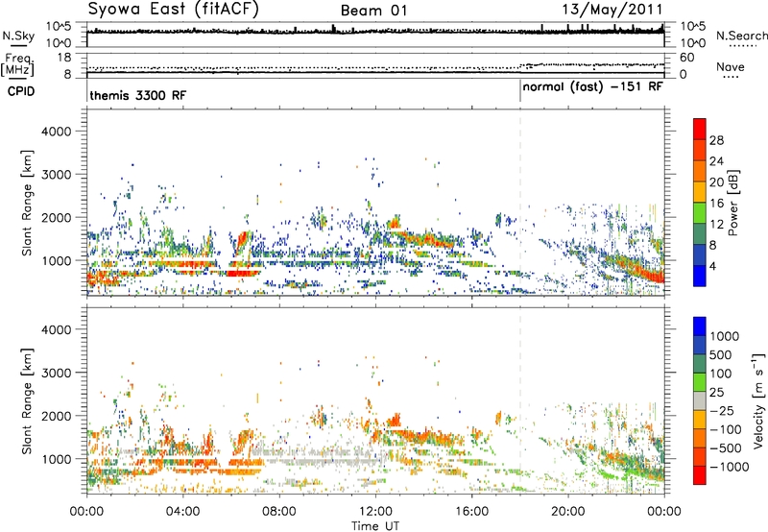This screenshot has width=768, height=532.
Task: Click the 'Power [dB]' colorbar title
Action: (x=732, y=203)
